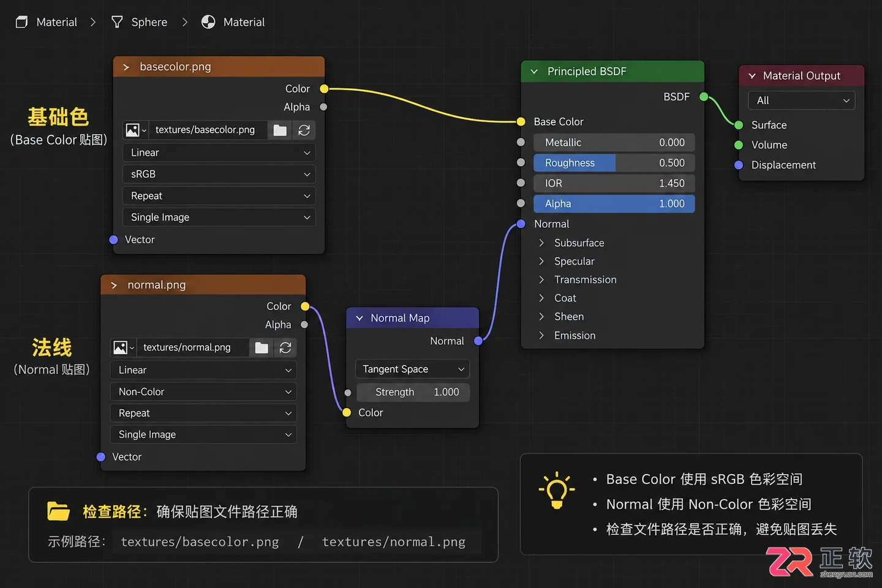Viewport: 882px width, 588px height.
Task: Reload image icon in basecolor.png node
Action: pos(304,130)
